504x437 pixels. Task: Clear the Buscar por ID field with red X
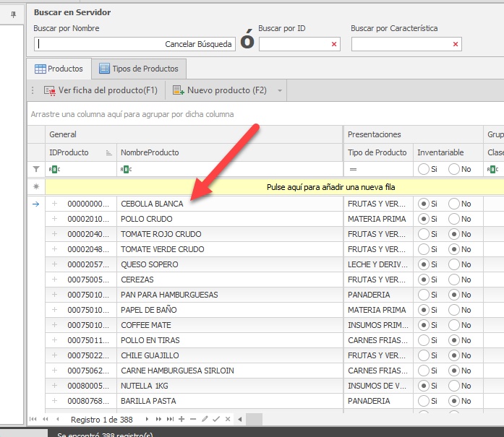point(334,44)
